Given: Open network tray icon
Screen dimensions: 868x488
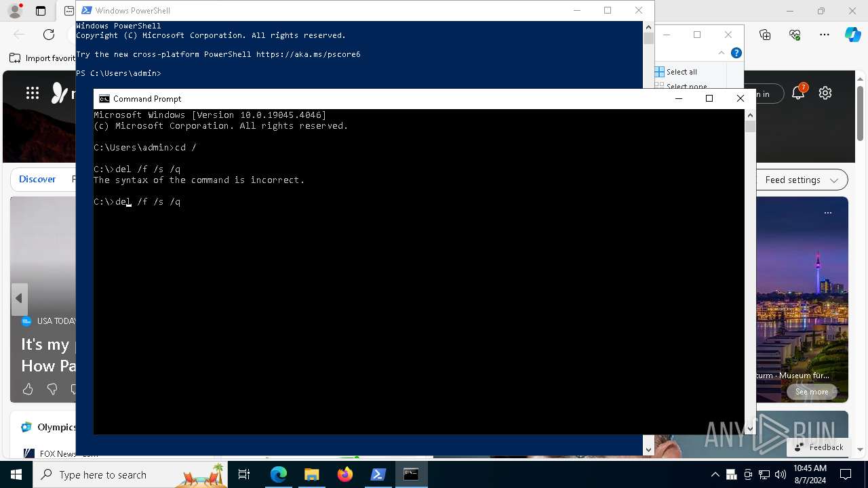Looking at the screenshot, I should 764,474.
